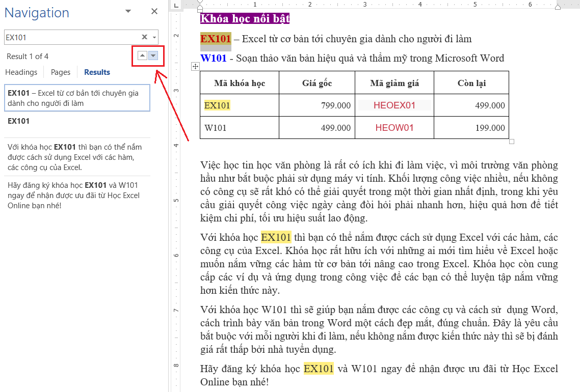The image size is (580, 392).
Task: Jump to the next search result
Action: click(x=153, y=56)
